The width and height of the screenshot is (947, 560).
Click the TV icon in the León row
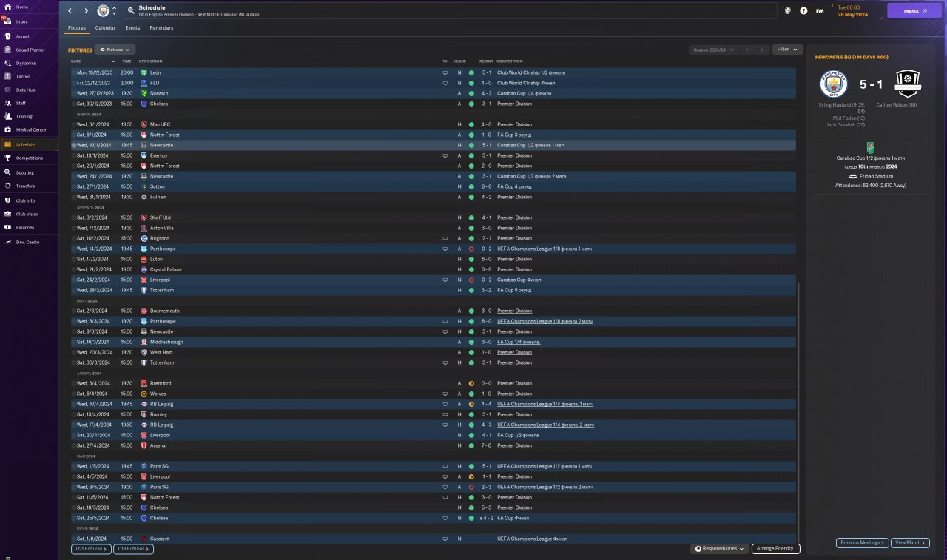coord(445,72)
